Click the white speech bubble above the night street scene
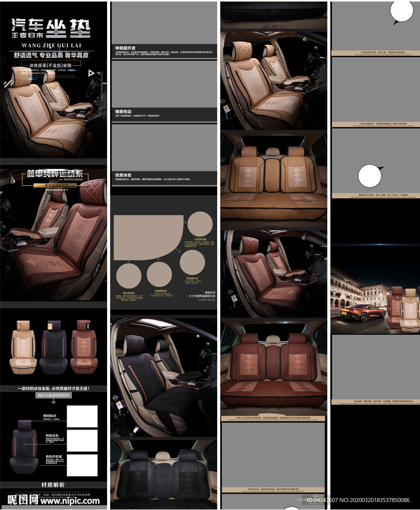The height and width of the screenshot is (510, 420). [x=370, y=176]
